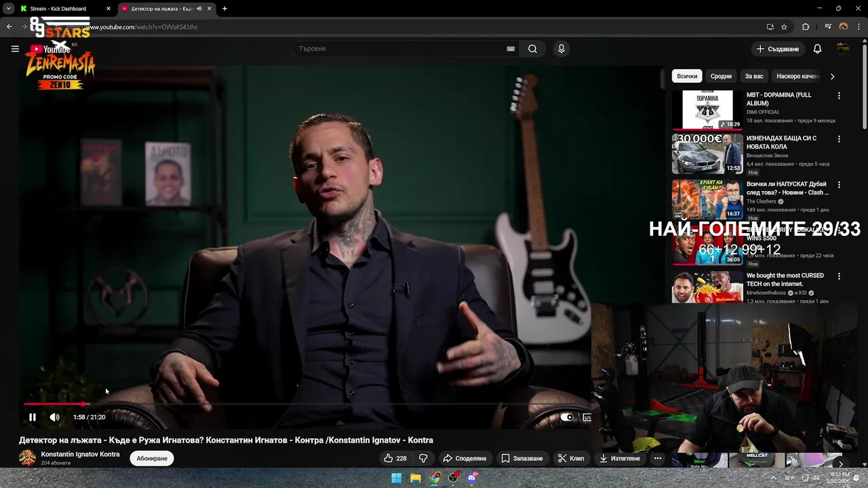The image size is (868, 488).
Task: Open options menu for the Clashers Дубай video
Action: 839,185
